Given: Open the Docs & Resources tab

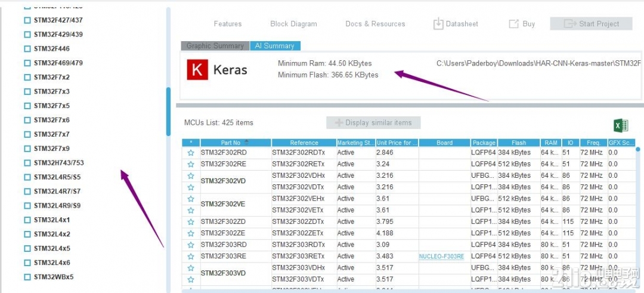Looking at the screenshot, I should point(376,24).
